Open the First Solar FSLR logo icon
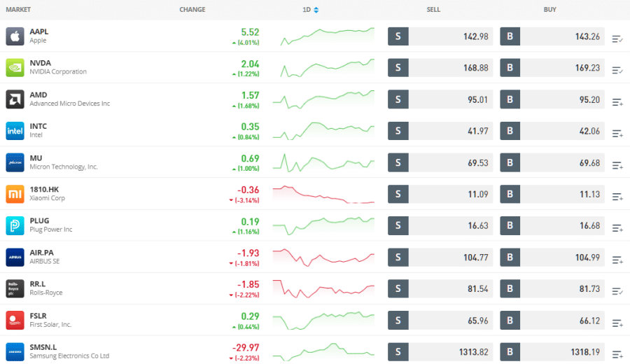The height and width of the screenshot is (364, 630). tap(15, 320)
